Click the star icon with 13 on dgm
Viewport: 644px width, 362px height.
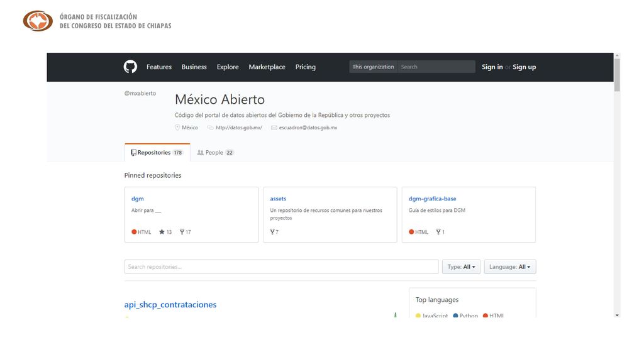coord(162,231)
